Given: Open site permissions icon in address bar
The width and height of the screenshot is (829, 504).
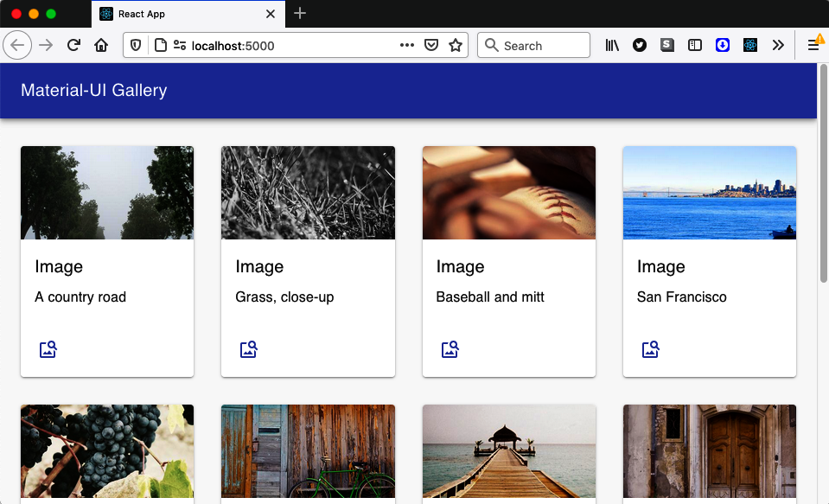Looking at the screenshot, I should (x=180, y=46).
